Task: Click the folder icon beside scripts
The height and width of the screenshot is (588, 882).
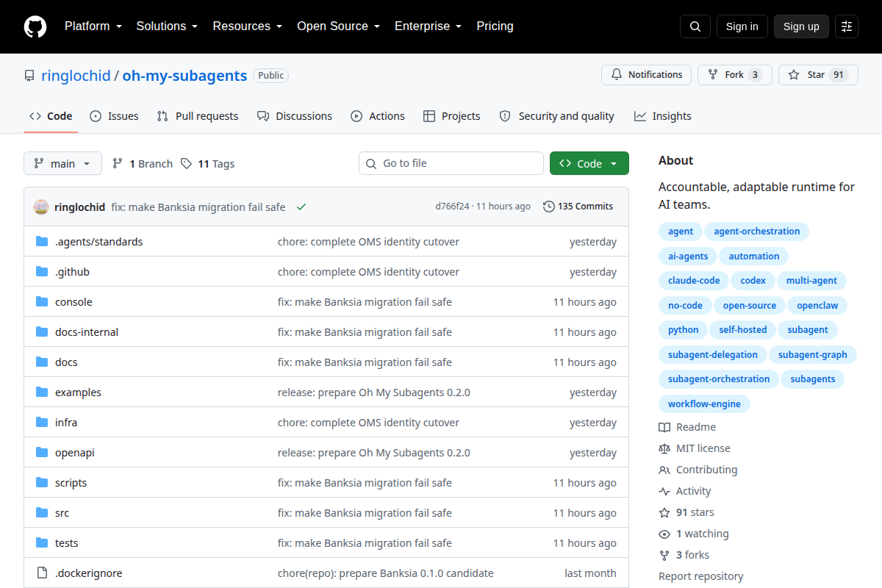Action: 42,483
